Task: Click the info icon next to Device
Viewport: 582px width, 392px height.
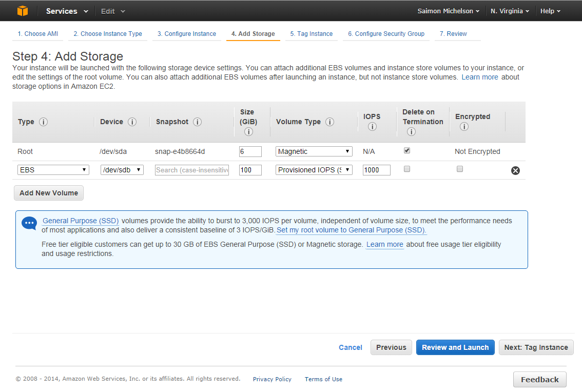Action: tap(132, 122)
